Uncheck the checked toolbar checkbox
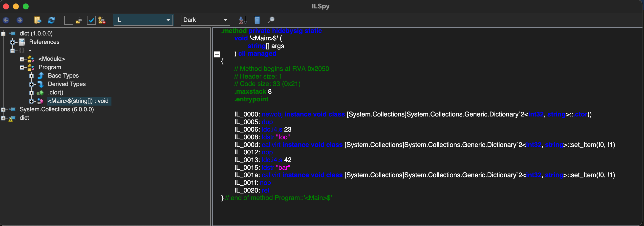This screenshot has width=644, height=226. (91, 20)
